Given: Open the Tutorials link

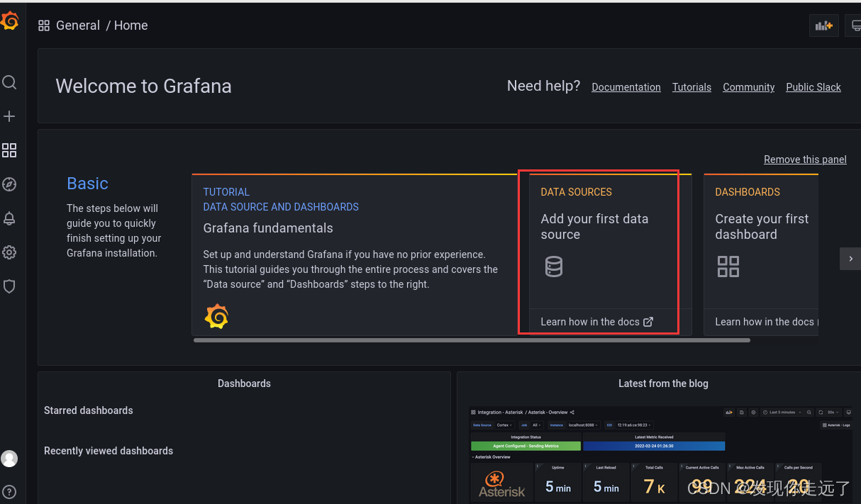Looking at the screenshot, I should (x=691, y=87).
